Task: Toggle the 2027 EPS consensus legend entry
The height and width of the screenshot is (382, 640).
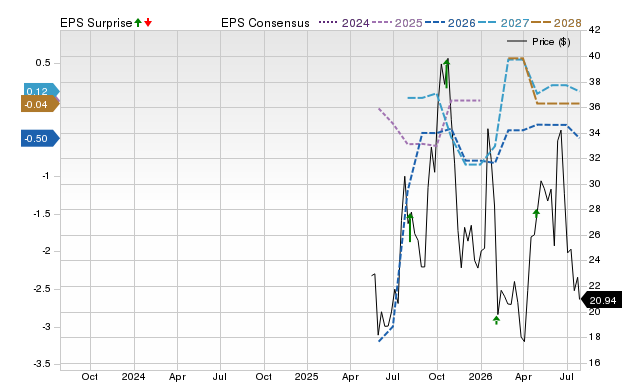Action: [x=503, y=23]
